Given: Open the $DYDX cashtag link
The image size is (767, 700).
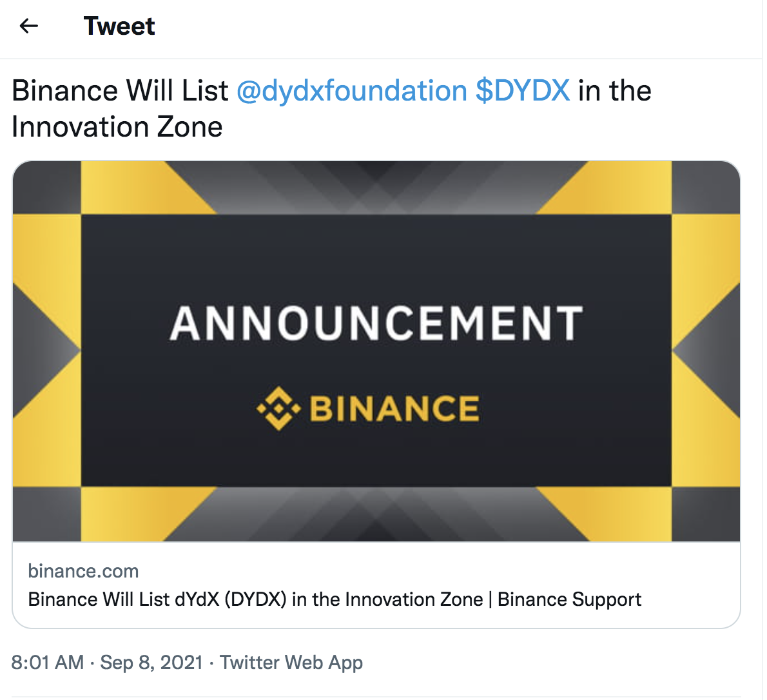Looking at the screenshot, I should [523, 91].
